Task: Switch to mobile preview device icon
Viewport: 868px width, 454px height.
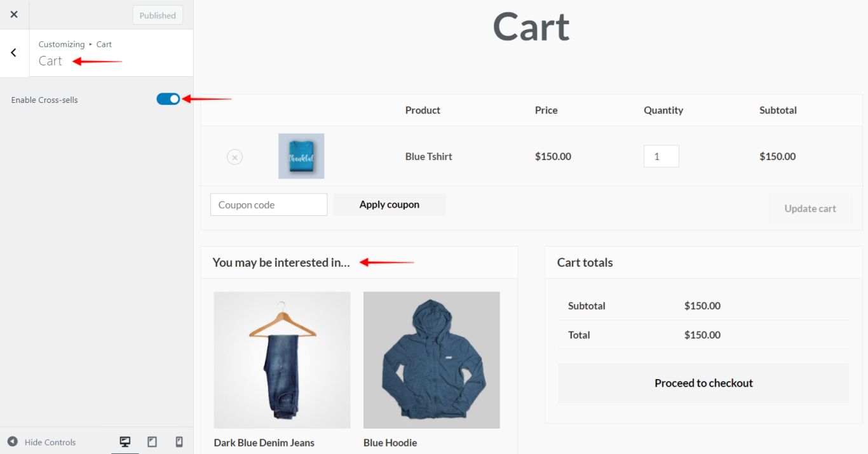Action: tap(179, 442)
